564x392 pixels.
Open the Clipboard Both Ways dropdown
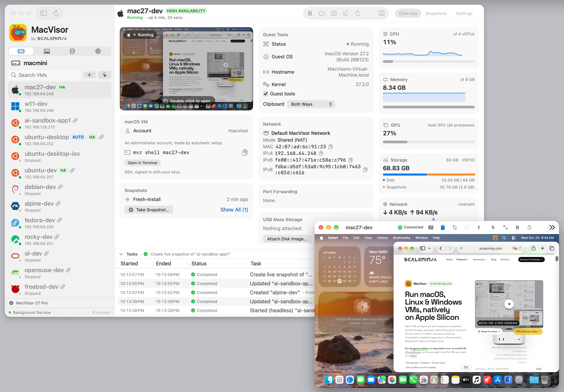(x=311, y=104)
